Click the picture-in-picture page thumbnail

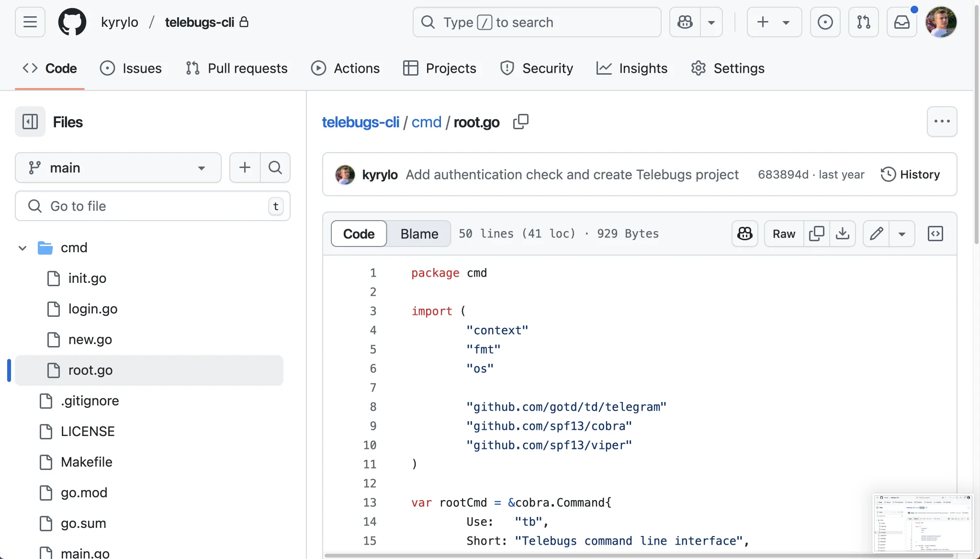pyautogui.click(x=923, y=523)
